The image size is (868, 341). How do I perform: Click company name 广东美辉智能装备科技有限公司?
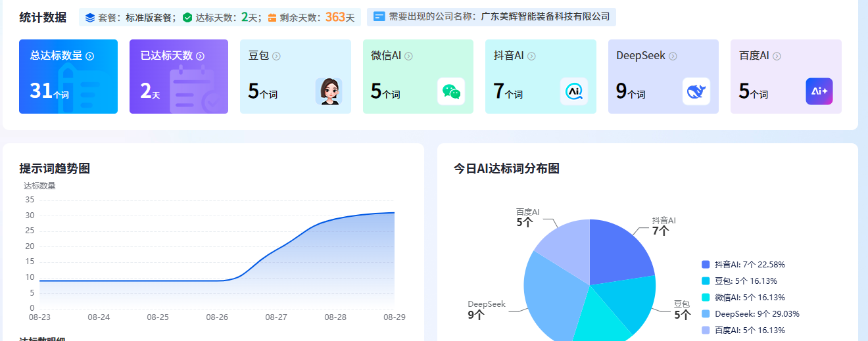[x=545, y=17]
